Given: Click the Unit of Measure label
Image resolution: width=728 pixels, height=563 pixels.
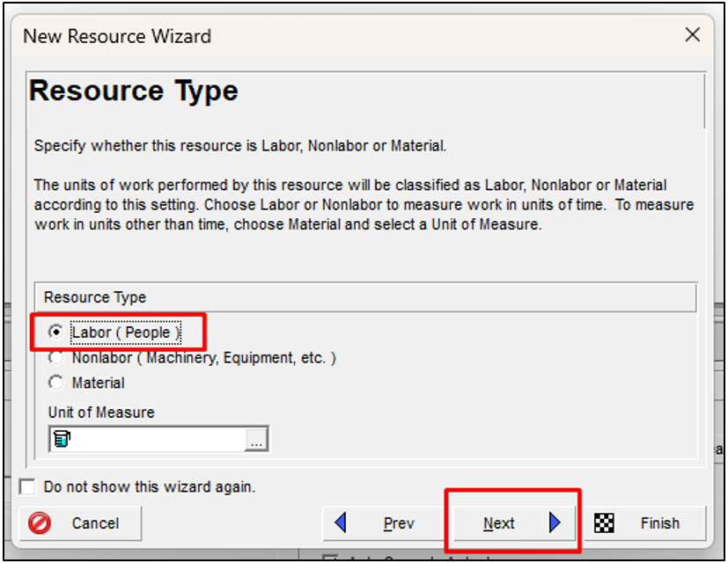Looking at the screenshot, I should (x=101, y=413).
